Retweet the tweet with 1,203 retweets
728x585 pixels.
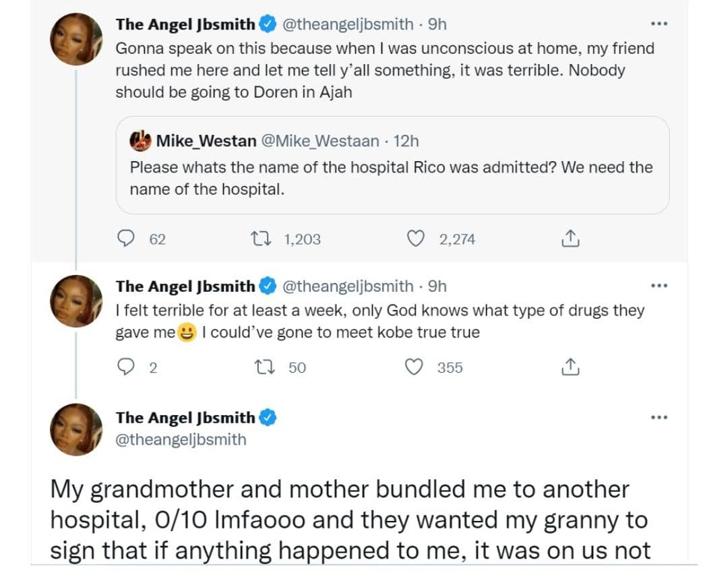[x=259, y=239]
